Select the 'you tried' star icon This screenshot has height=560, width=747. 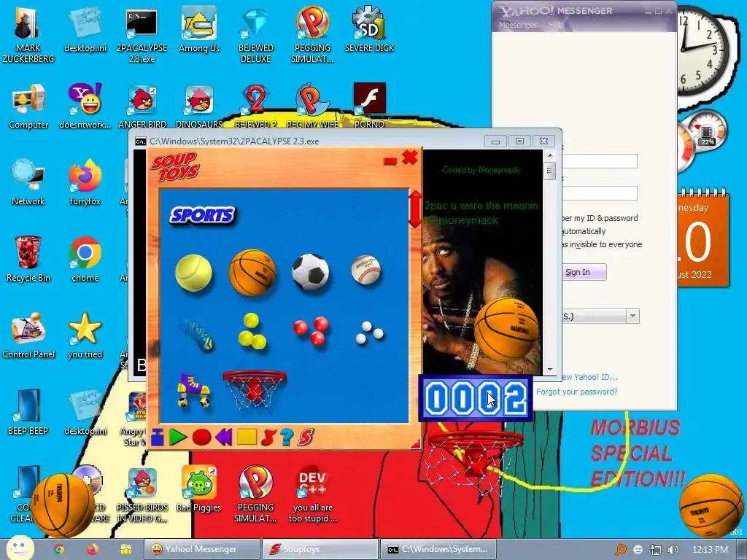pyautogui.click(x=85, y=336)
